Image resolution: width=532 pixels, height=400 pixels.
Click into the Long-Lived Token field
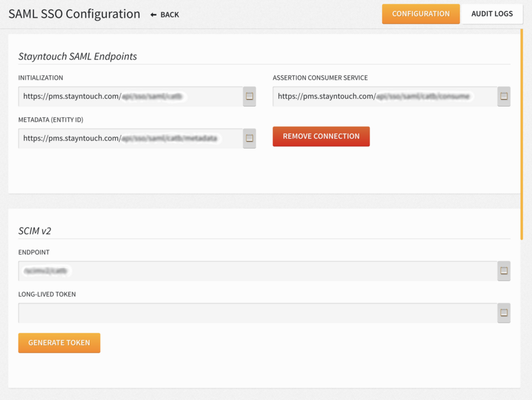click(258, 313)
